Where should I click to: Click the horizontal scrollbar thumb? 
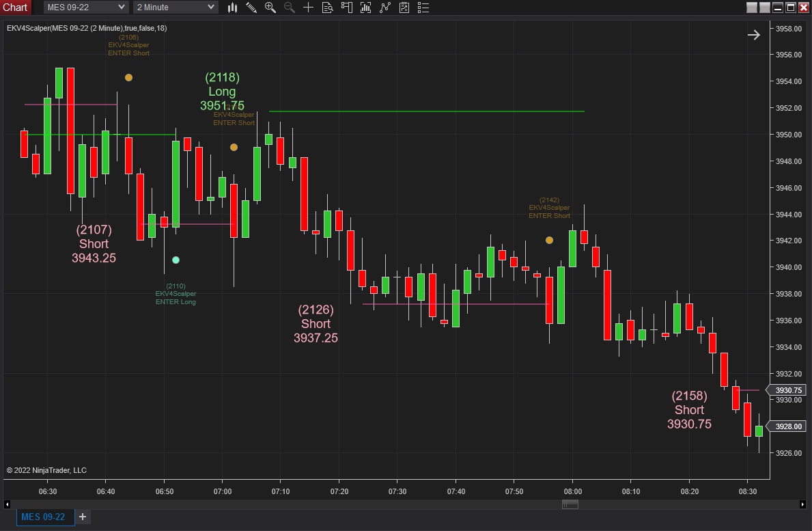(x=570, y=504)
